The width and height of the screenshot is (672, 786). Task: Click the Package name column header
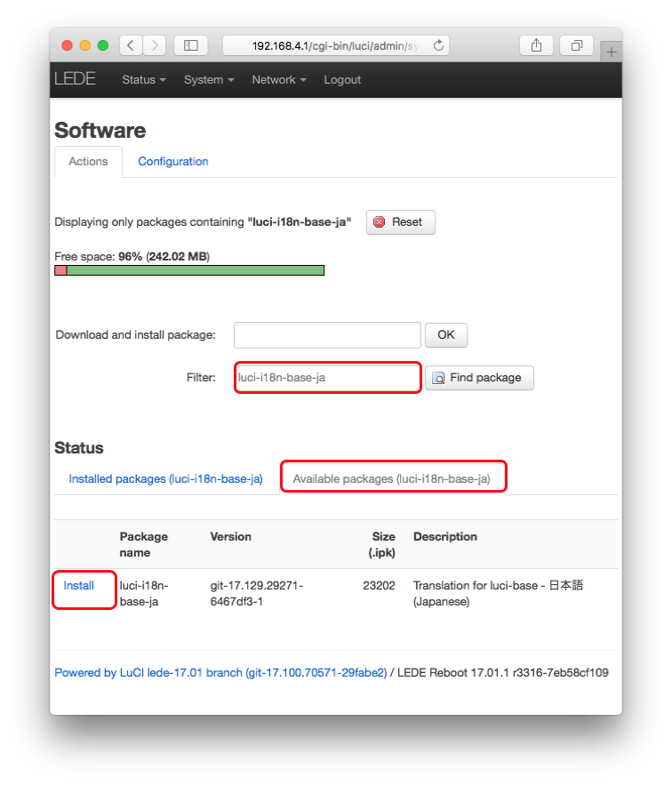[144, 544]
